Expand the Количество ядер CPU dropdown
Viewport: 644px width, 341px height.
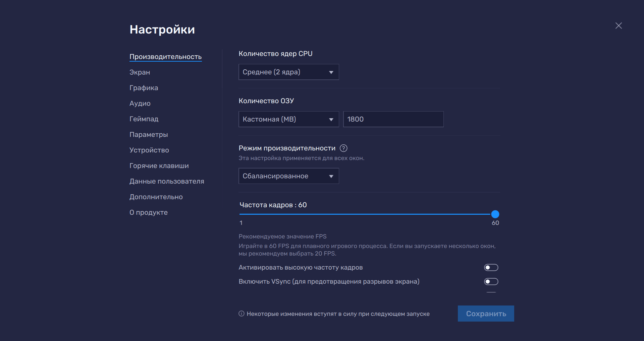pyautogui.click(x=288, y=72)
